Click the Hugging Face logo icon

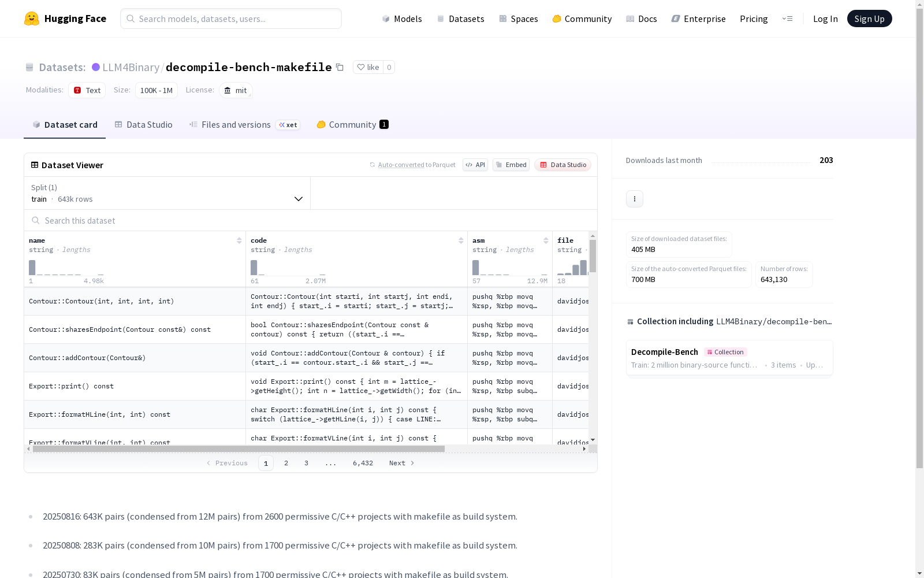click(x=32, y=18)
